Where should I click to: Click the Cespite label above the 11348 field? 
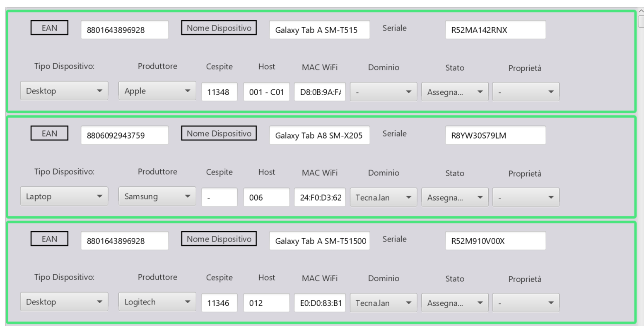click(x=219, y=67)
